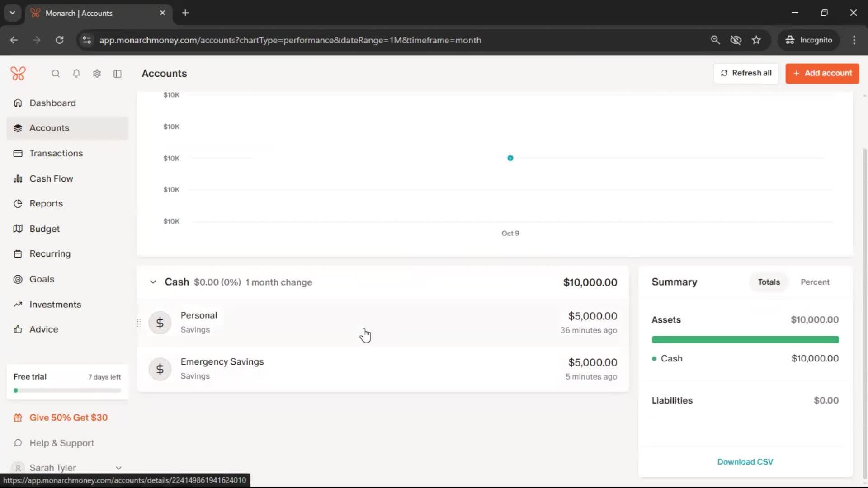Go to Transactions in sidebar
The height and width of the screenshot is (488, 868).
point(56,153)
